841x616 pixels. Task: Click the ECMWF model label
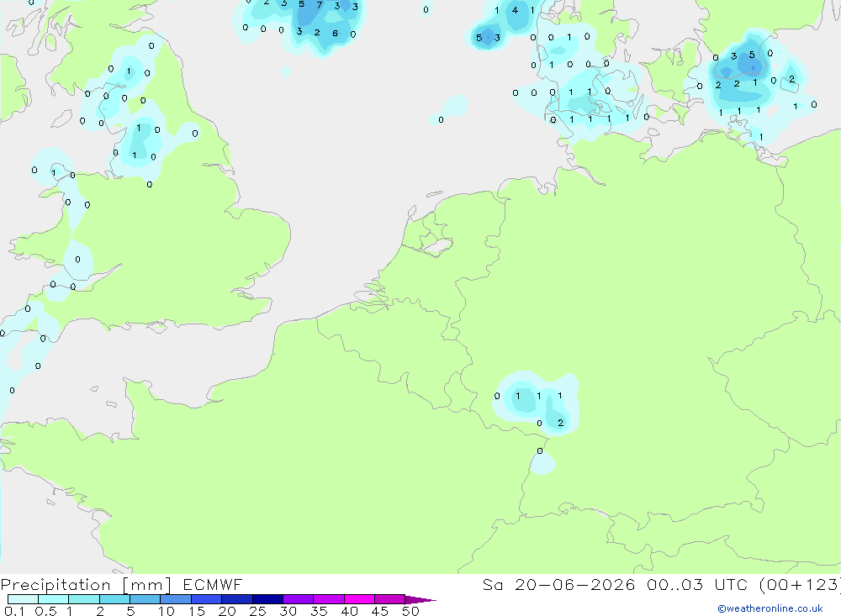coord(213,584)
